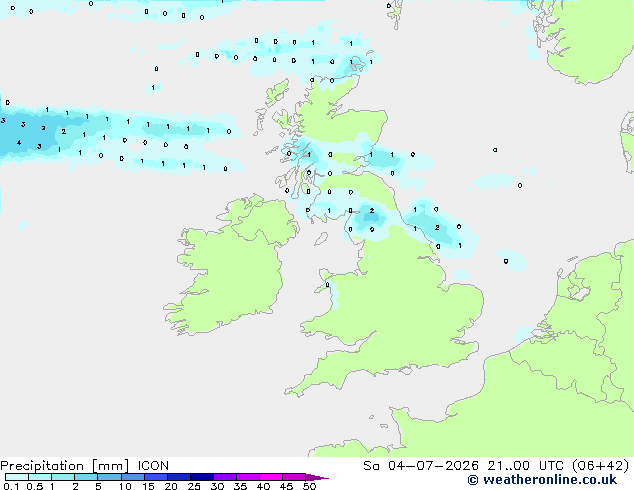
Task: Click the legend label '40'
Action: 263,486
